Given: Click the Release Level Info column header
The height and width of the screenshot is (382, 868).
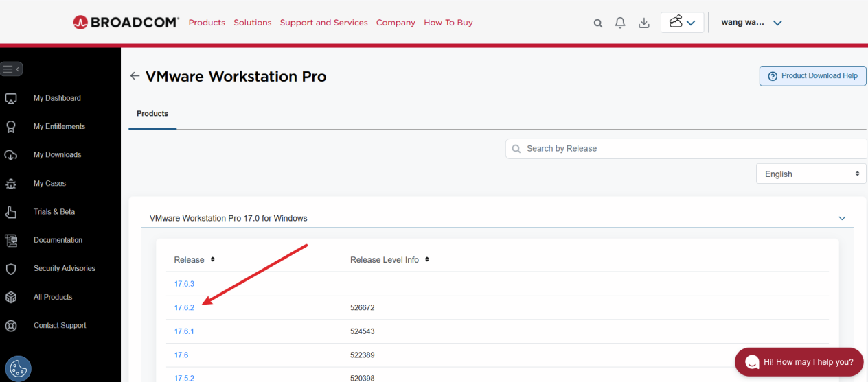Looking at the screenshot, I should tap(385, 260).
